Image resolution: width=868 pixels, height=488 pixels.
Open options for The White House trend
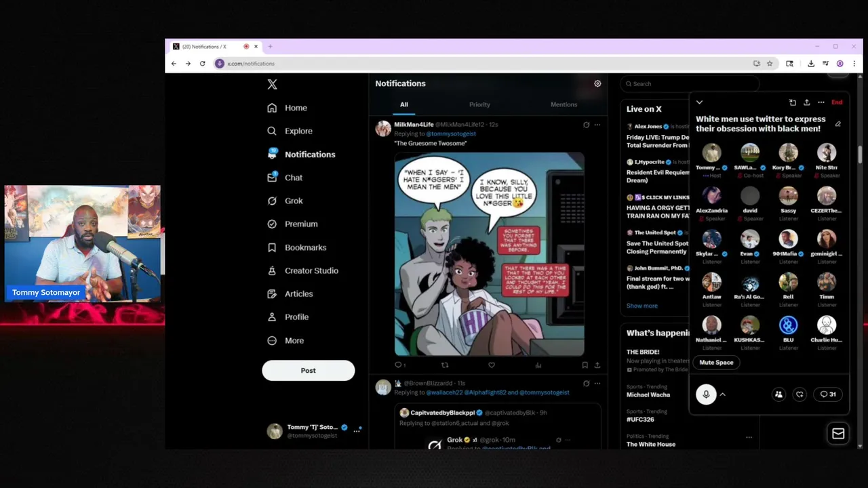pos(749,437)
